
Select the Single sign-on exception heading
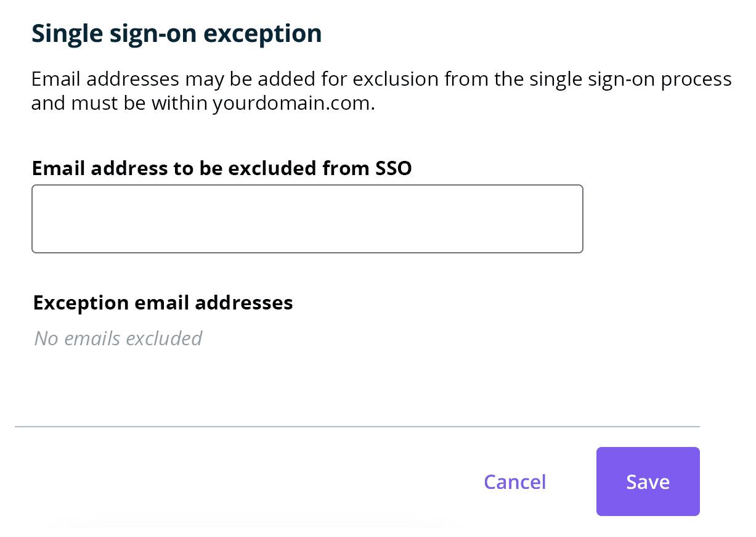click(176, 33)
